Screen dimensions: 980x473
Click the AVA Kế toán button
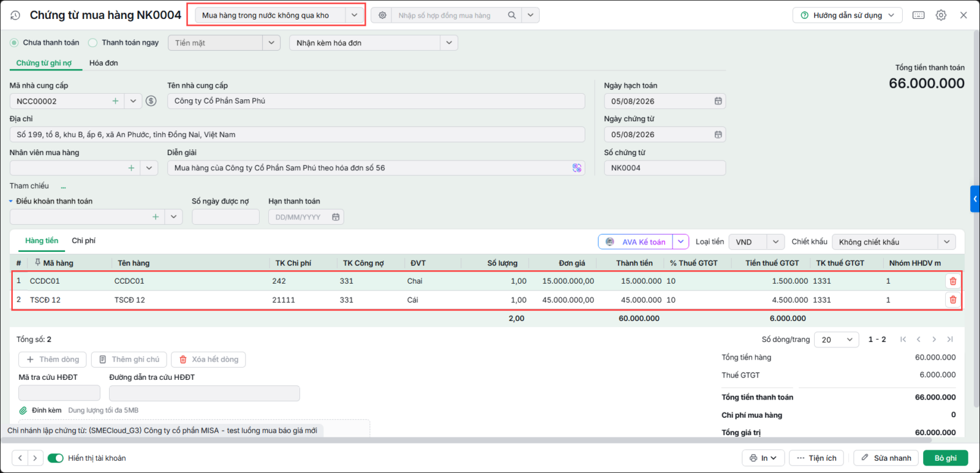click(636, 242)
